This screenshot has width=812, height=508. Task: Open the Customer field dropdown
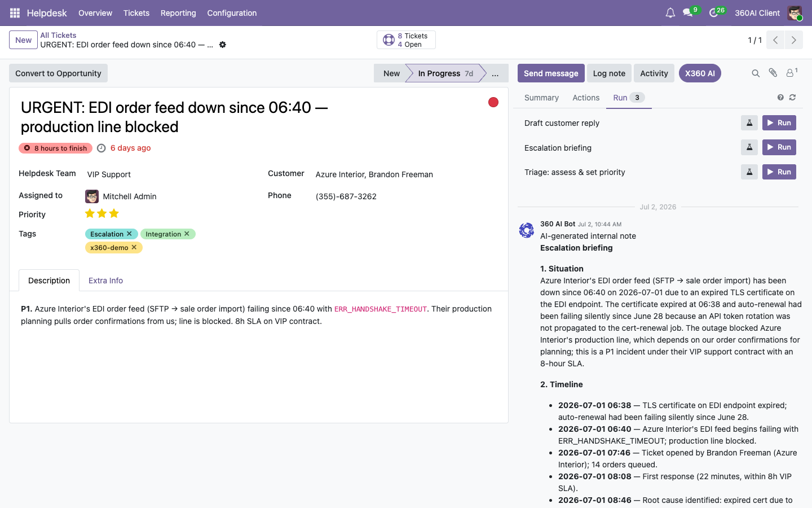tap(406, 174)
